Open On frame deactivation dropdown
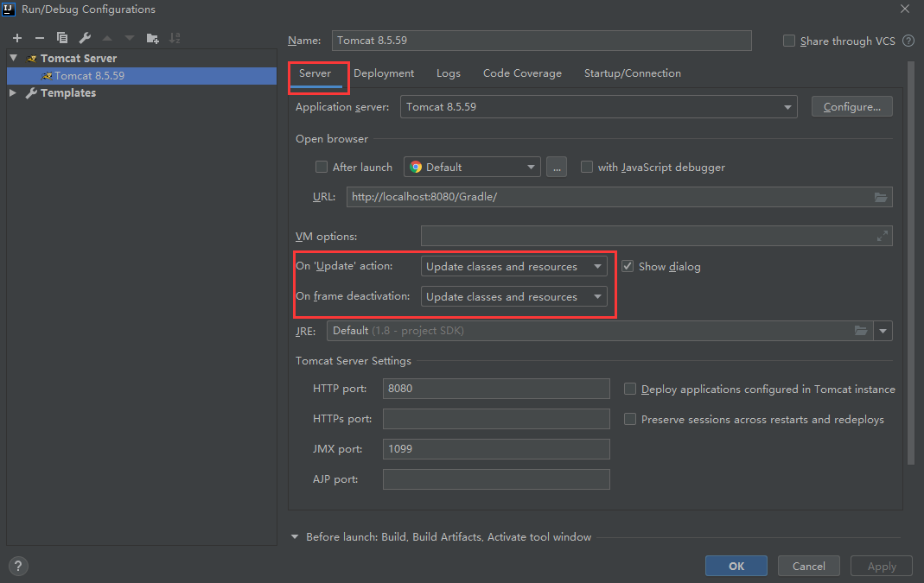 point(513,297)
